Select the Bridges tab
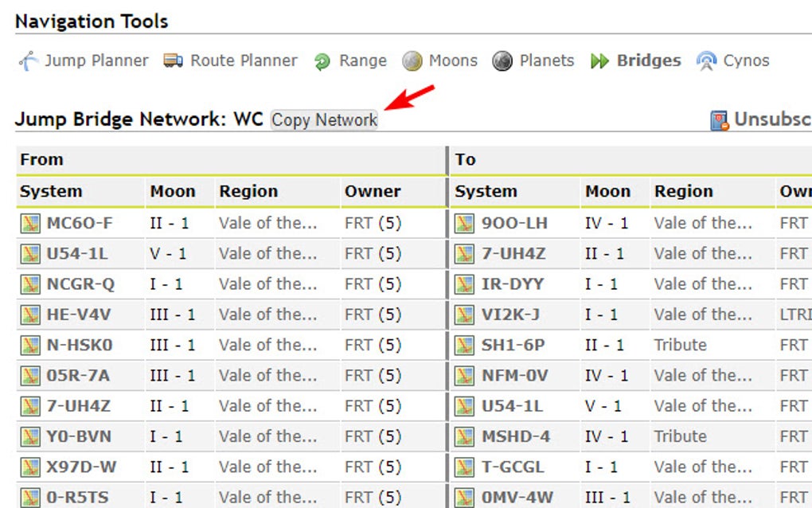 (648, 61)
